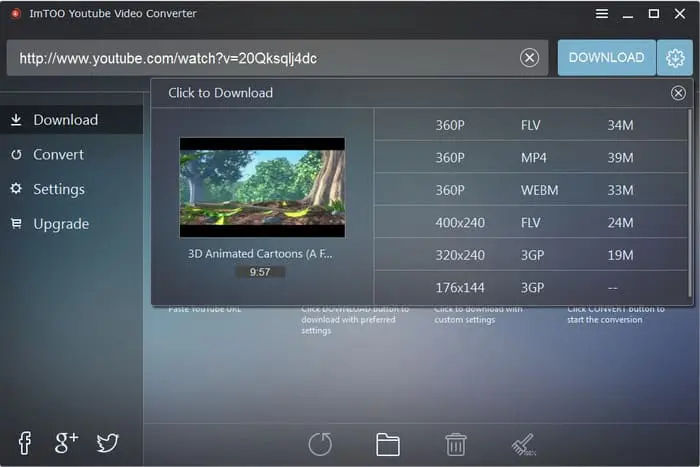Click the 3D Animated Cartoons title text

pyautogui.click(x=260, y=254)
